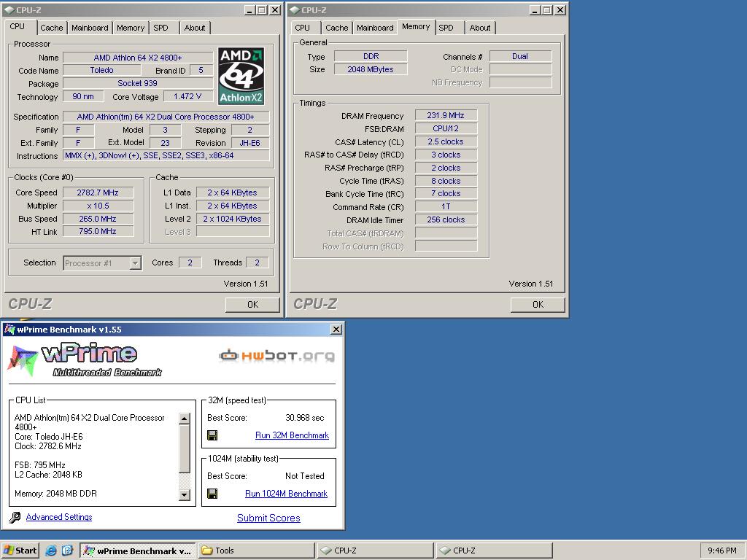Viewport: 747px width, 560px height.
Task: Close the wPrime Benchmark window
Action: click(336, 329)
